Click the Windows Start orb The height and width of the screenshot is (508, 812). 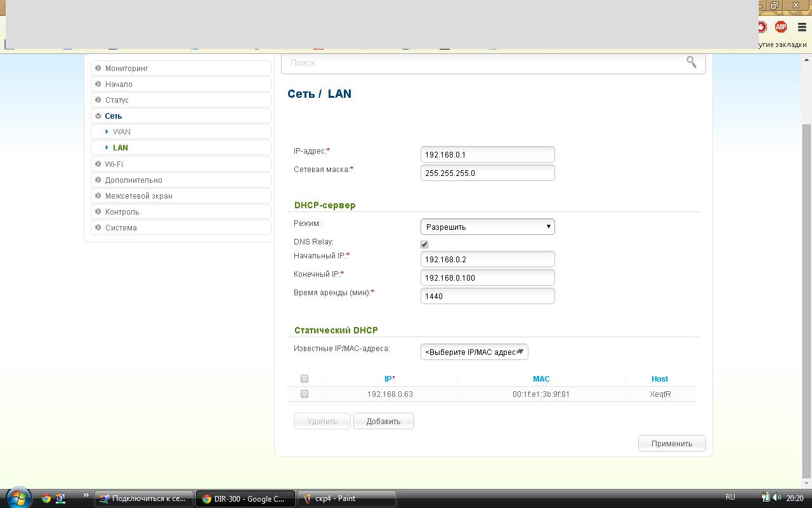(x=18, y=498)
